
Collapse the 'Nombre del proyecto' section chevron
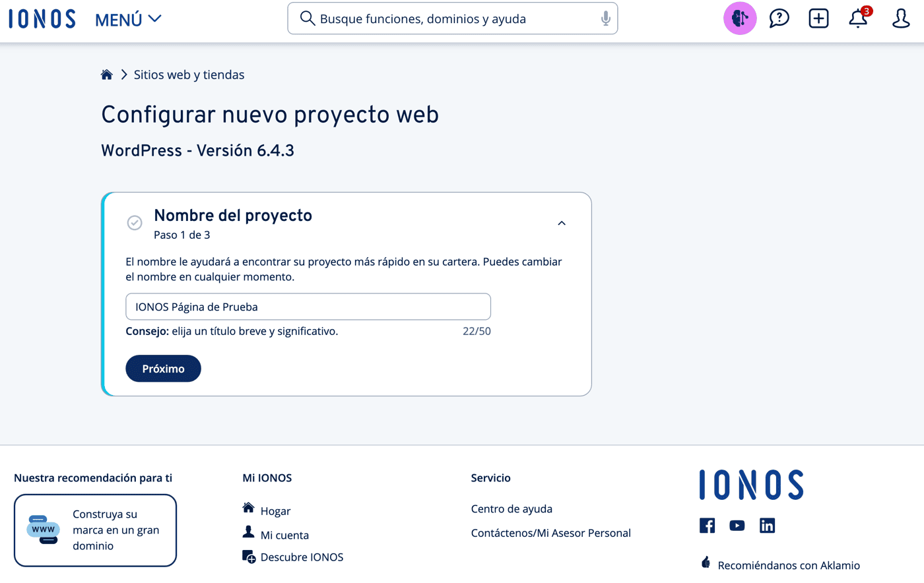[562, 223]
